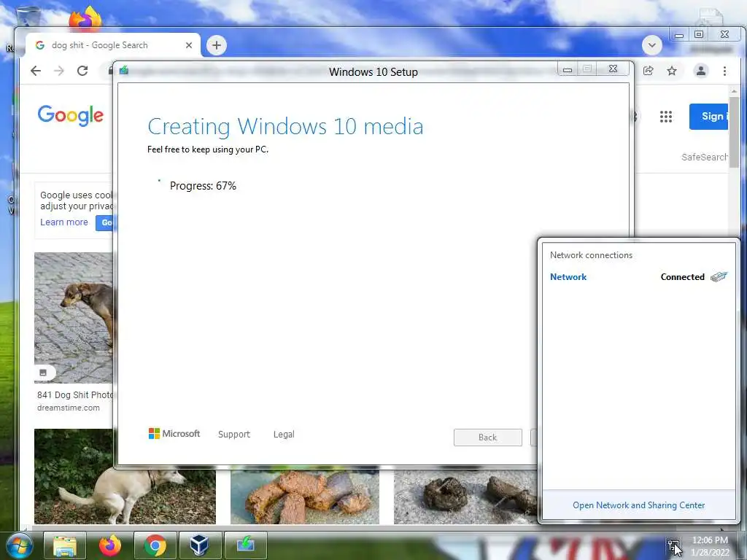
Task: Reload the Google Search page
Action: pos(82,71)
